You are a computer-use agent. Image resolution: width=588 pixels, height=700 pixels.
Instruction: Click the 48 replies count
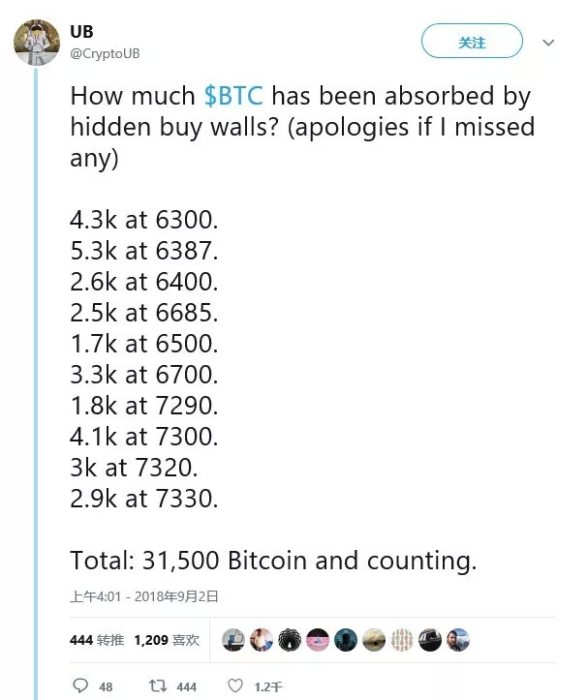[x=106, y=686]
